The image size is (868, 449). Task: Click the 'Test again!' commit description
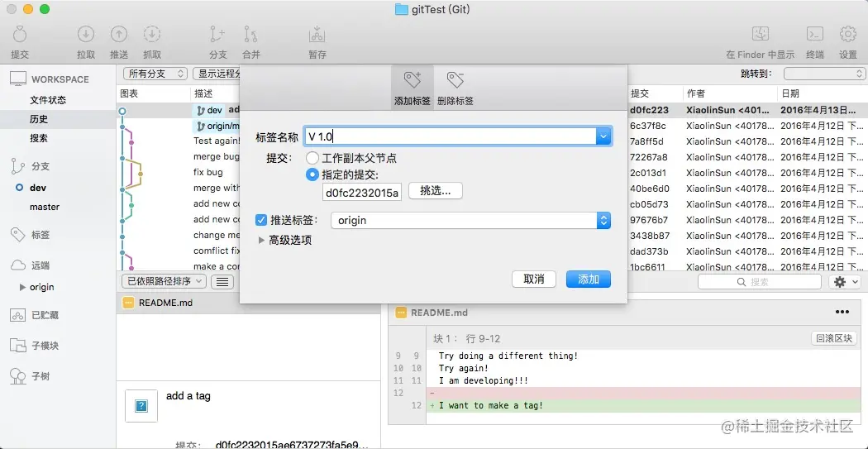coord(216,141)
